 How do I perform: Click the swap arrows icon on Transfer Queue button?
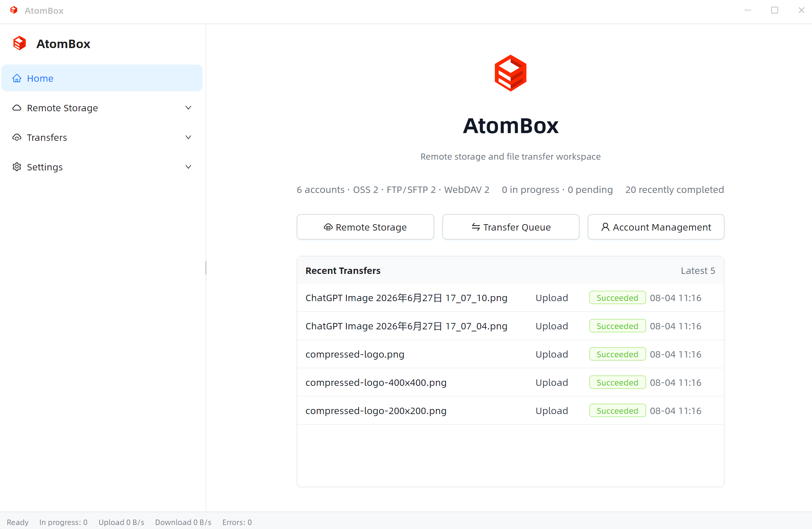[x=476, y=227]
